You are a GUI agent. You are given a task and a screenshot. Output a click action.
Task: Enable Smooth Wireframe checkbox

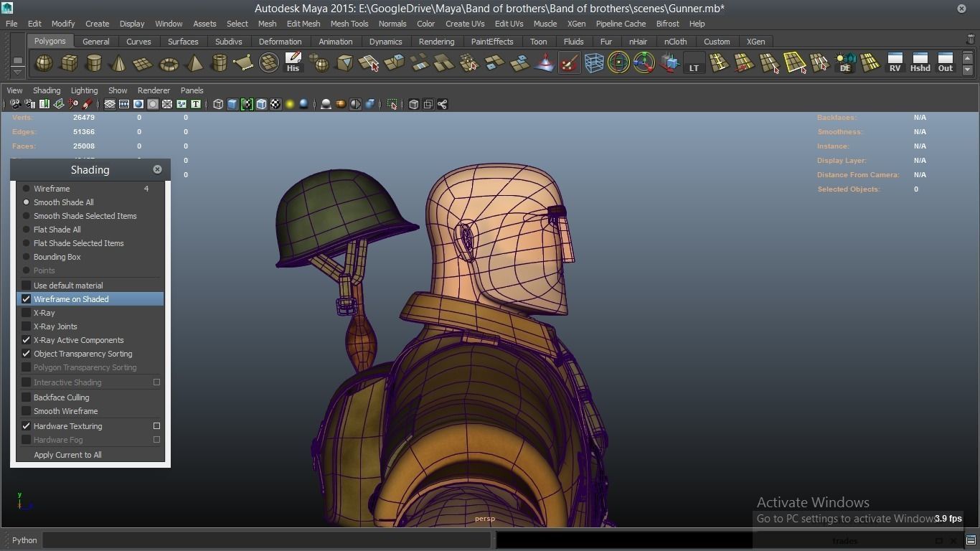click(x=27, y=411)
